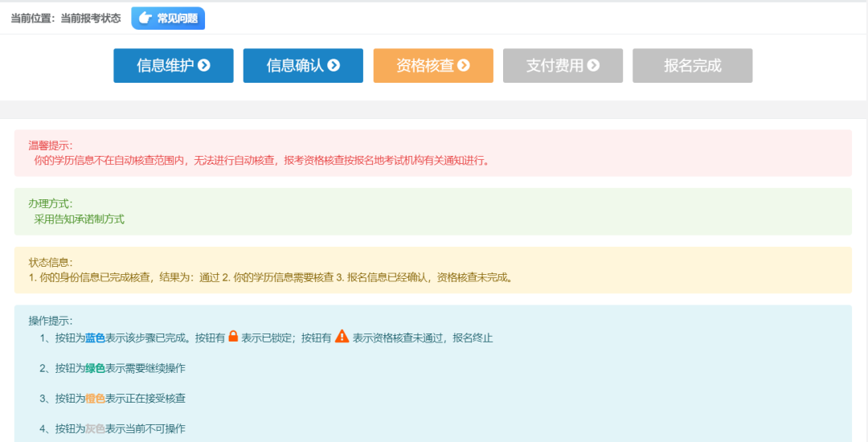This screenshot has width=868, height=442.
Task: Click the grey 支付费用 step button
Action: (563, 65)
